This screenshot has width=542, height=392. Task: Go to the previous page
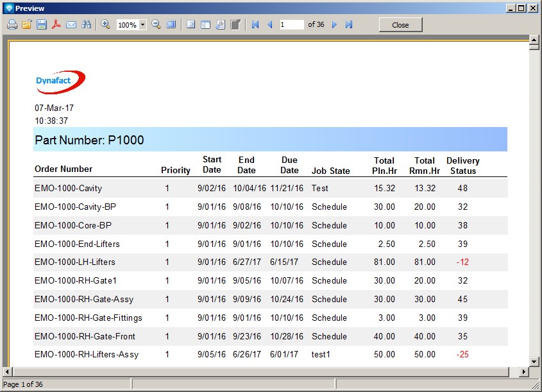pyautogui.click(x=269, y=24)
